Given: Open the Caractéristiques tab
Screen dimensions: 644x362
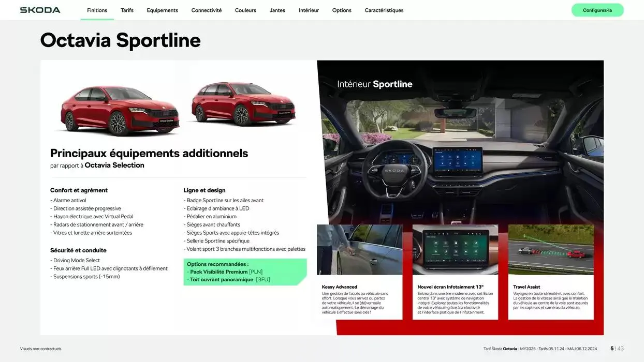Looking at the screenshot, I should 384,10.
